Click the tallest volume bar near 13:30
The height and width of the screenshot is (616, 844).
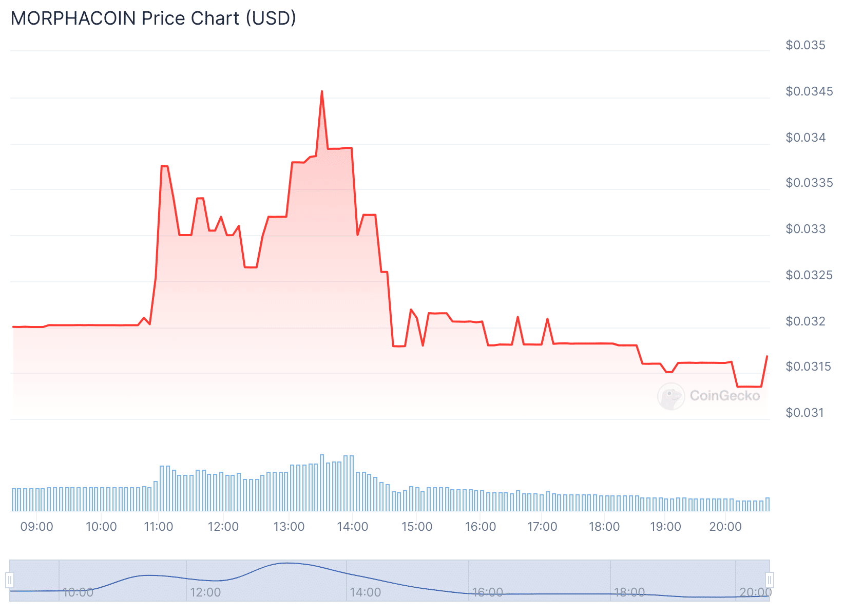coord(322,483)
